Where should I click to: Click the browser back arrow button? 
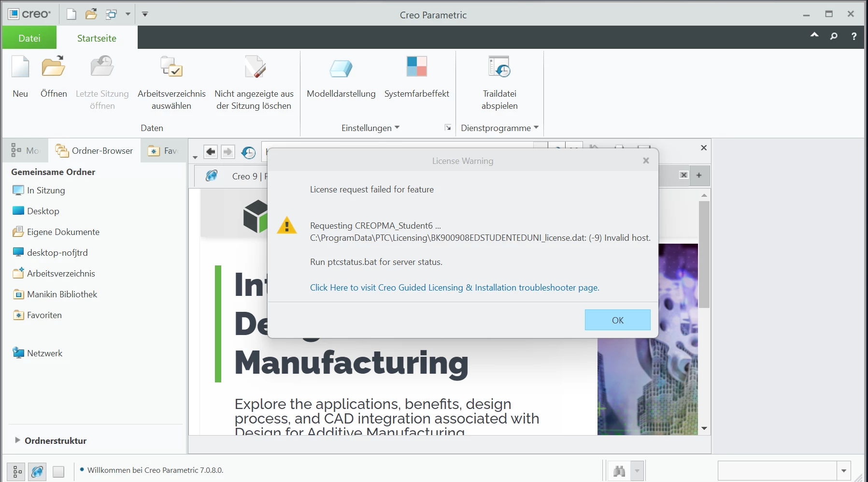pyautogui.click(x=211, y=152)
